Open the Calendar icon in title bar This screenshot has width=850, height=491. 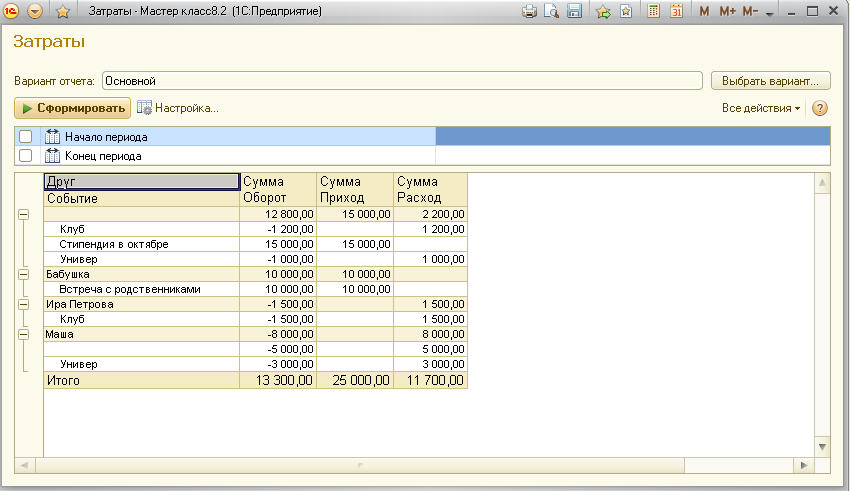(x=676, y=11)
